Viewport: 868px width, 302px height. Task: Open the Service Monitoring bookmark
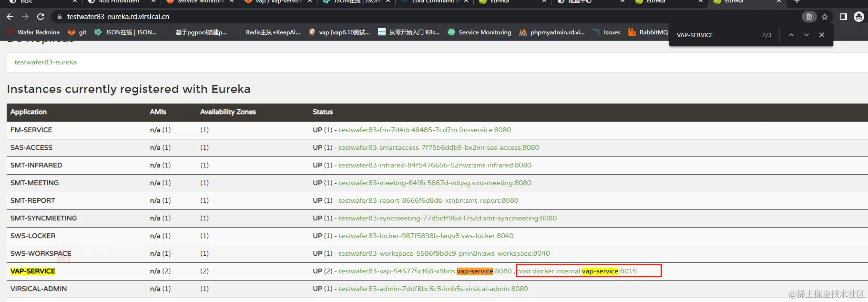480,32
